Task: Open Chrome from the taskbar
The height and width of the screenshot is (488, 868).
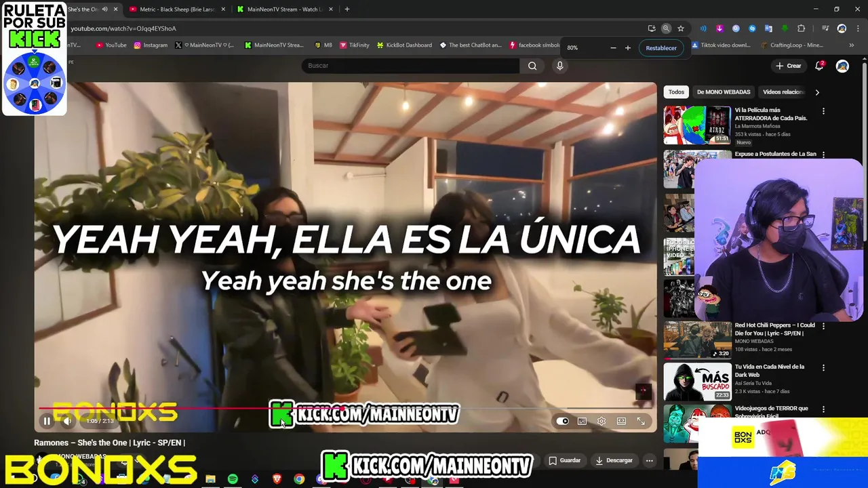Action: click(x=299, y=479)
